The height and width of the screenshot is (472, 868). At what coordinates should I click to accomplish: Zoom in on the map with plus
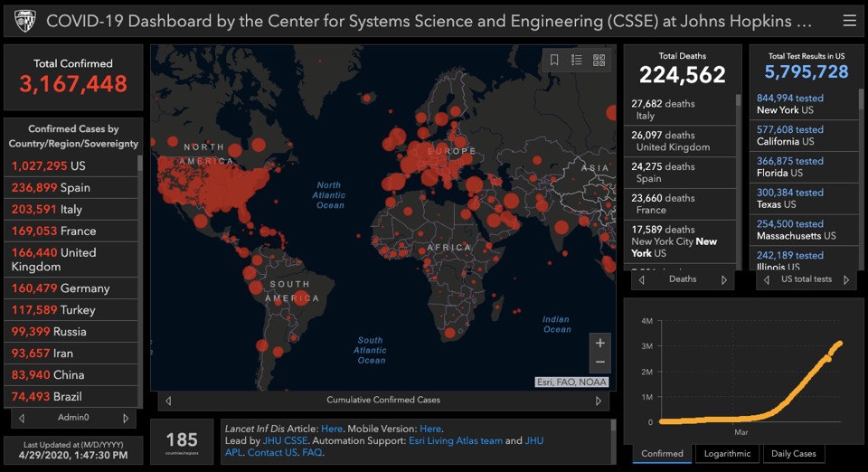600,343
